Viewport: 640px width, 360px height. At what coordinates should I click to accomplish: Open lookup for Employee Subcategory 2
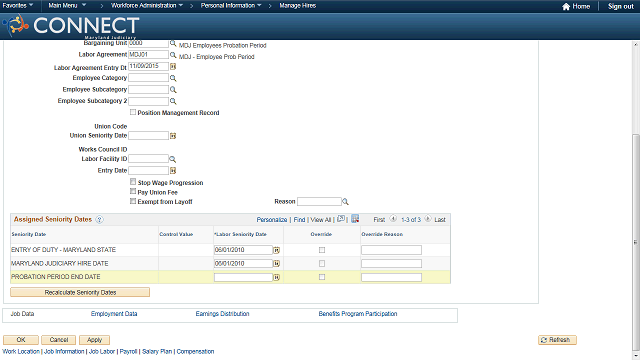pos(173,101)
